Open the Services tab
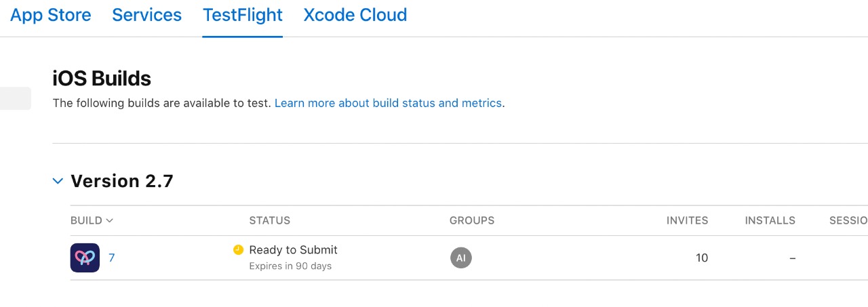The image size is (868, 307). [147, 15]
